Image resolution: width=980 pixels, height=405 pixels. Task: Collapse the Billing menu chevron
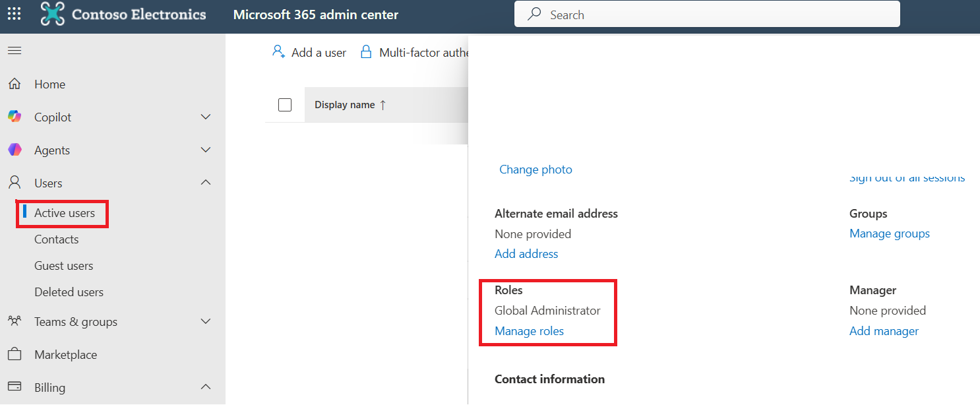(x=206, y=387)
